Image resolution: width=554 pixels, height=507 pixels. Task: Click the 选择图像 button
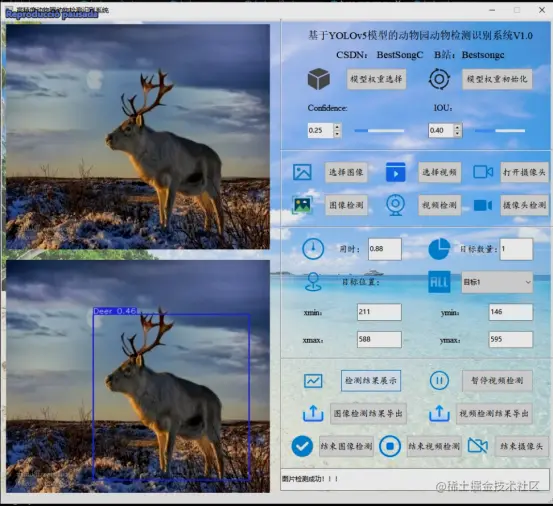(x=346, y=172)
